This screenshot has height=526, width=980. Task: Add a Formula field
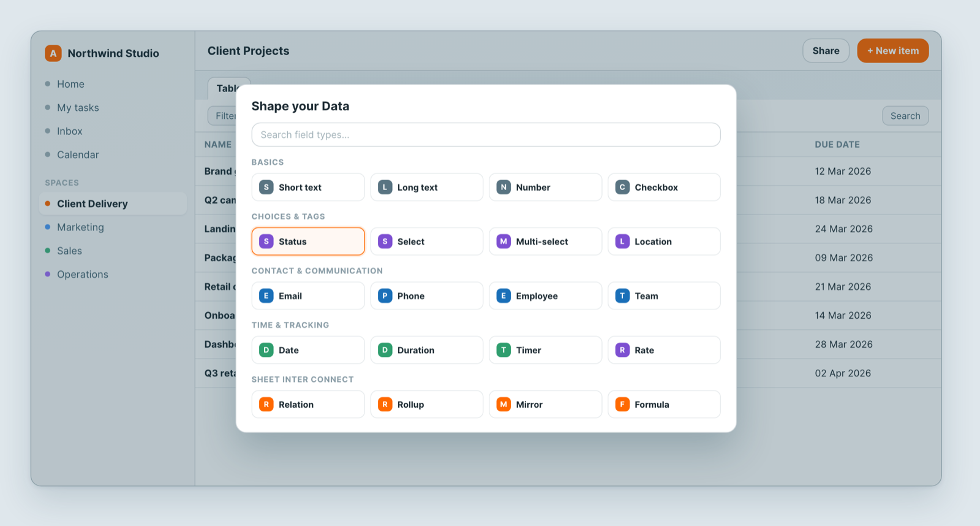click(664, 405)
